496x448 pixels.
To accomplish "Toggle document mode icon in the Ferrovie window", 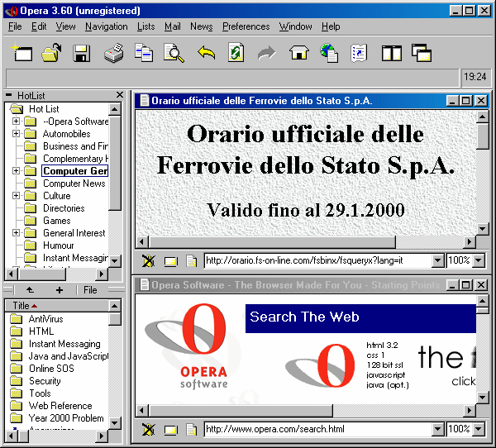I will coord(191,261).
